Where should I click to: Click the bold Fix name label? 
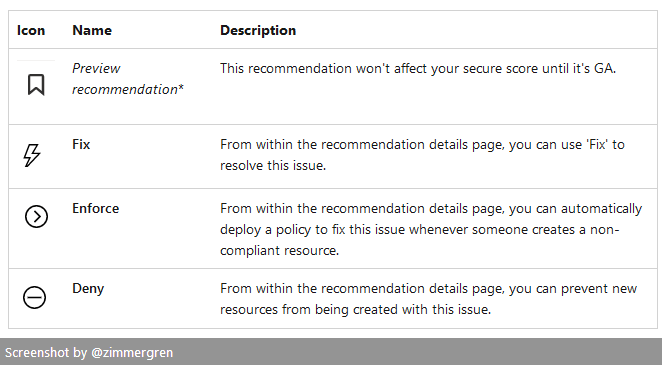(x=81, y=144)
